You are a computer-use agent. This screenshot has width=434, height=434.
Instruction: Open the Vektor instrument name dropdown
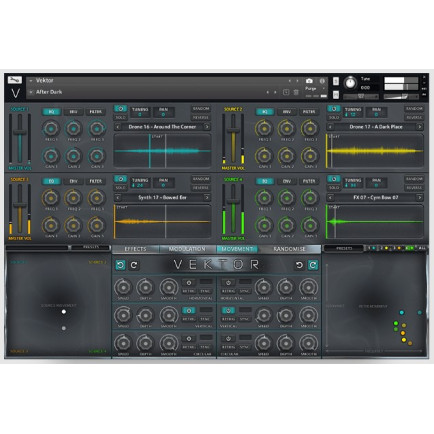click(31, 81)
